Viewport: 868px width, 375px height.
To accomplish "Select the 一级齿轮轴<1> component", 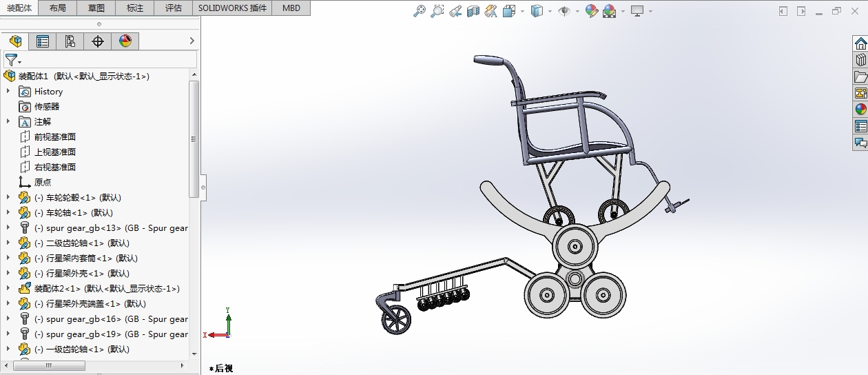I will 74,349.
